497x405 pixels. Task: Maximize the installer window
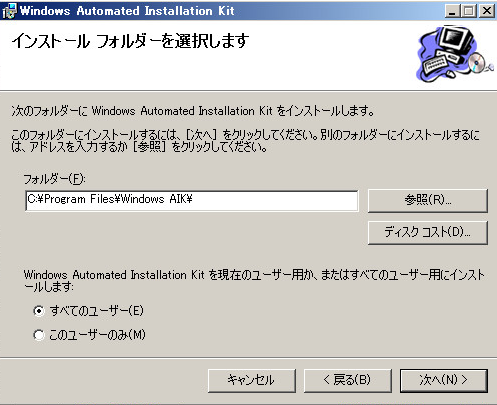pyautogui.click(x=468, y=11)
